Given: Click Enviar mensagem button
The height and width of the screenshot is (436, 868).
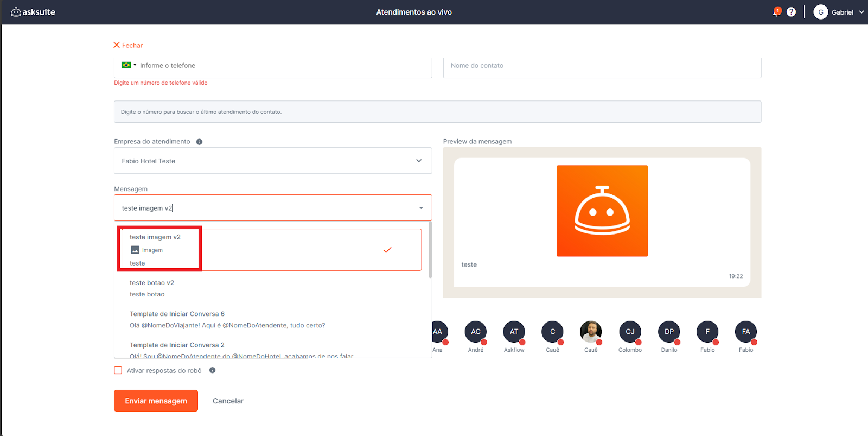Looking at the screenshot, I should 156,401.
